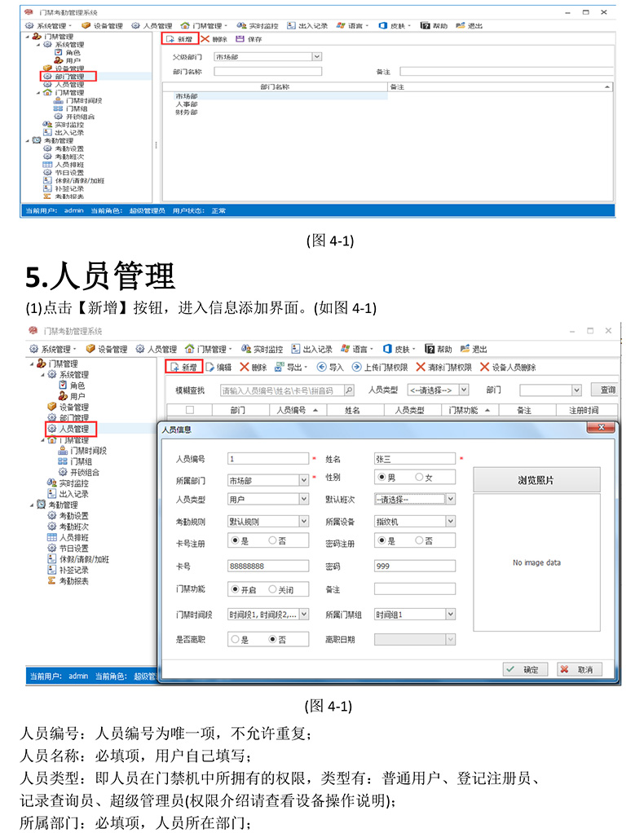Click the 取消 button in the dialog
644x833 pixels.
578,669
